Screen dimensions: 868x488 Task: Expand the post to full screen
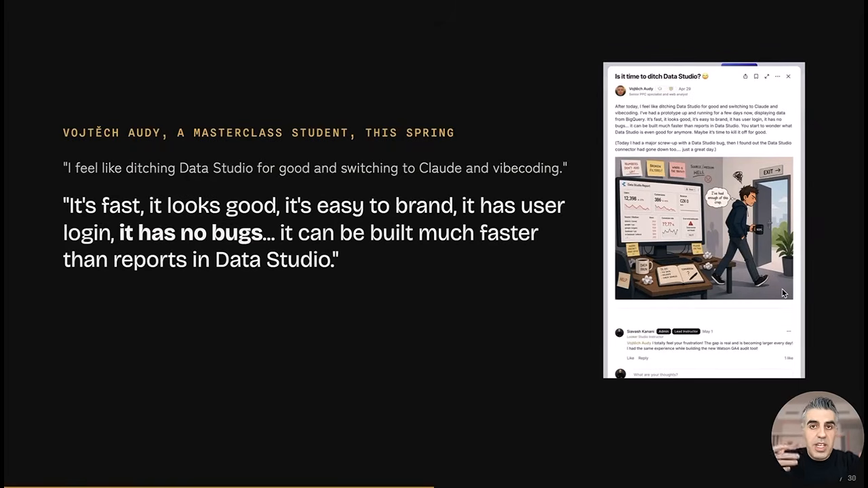[767, 77]
